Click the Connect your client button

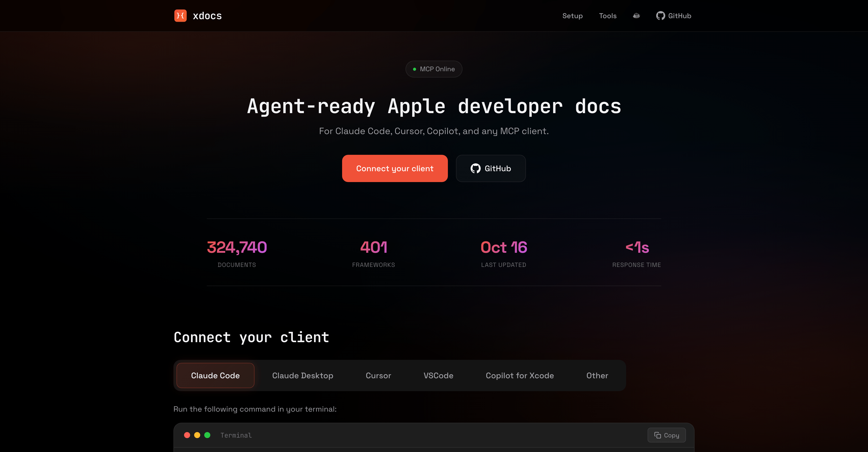click(395, 168)
